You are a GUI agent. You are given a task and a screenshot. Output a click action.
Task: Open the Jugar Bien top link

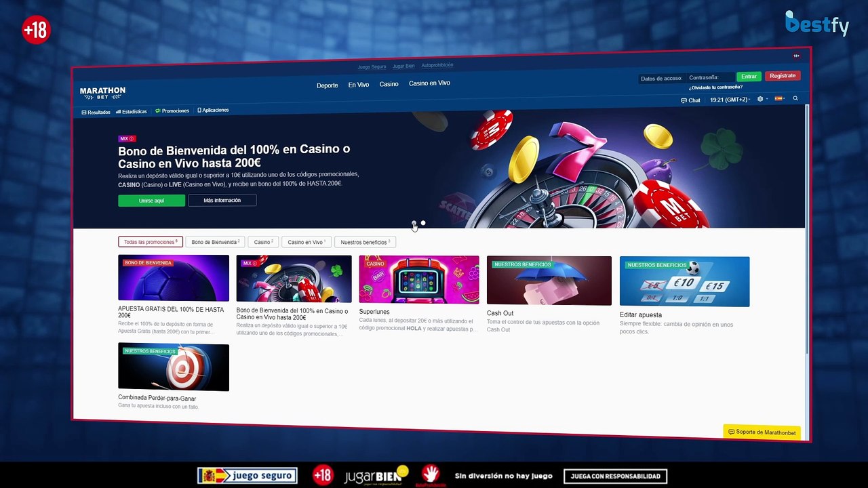coord(403,66)
